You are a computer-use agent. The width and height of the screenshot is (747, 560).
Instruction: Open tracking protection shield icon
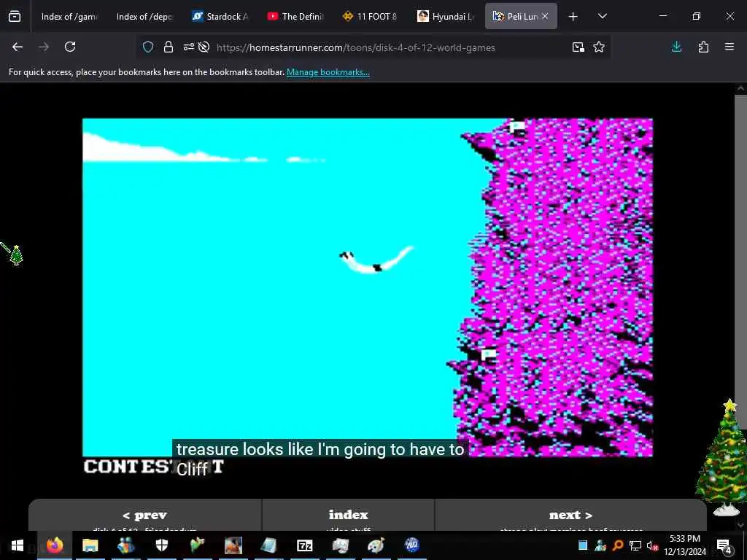148,47
